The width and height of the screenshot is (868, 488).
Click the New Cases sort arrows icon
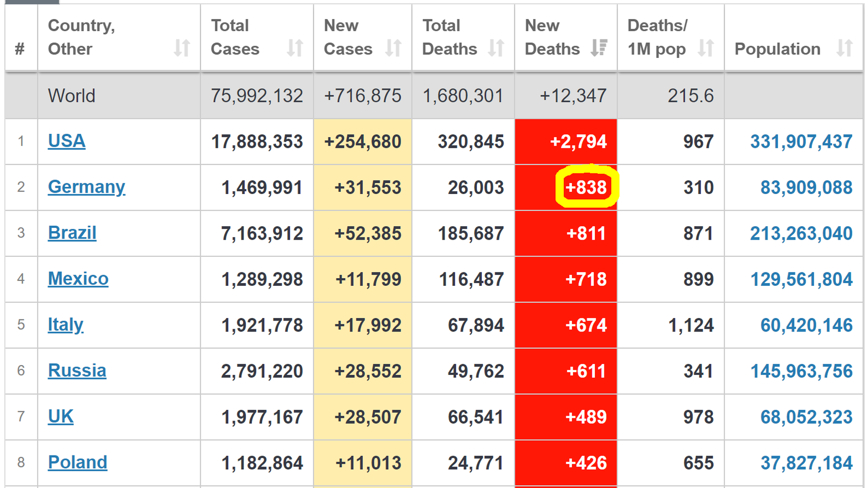[393, 48]
